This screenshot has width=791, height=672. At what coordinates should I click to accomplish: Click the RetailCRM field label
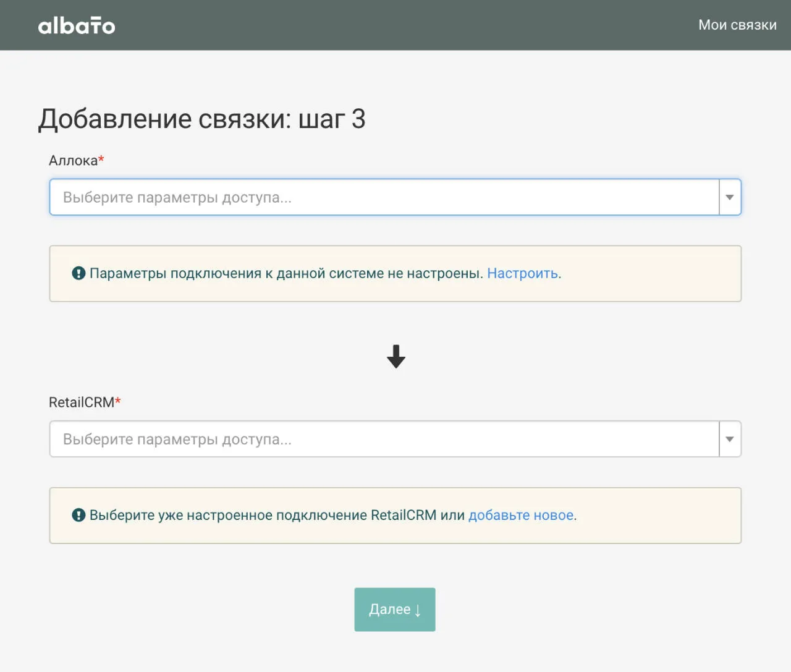85,402
